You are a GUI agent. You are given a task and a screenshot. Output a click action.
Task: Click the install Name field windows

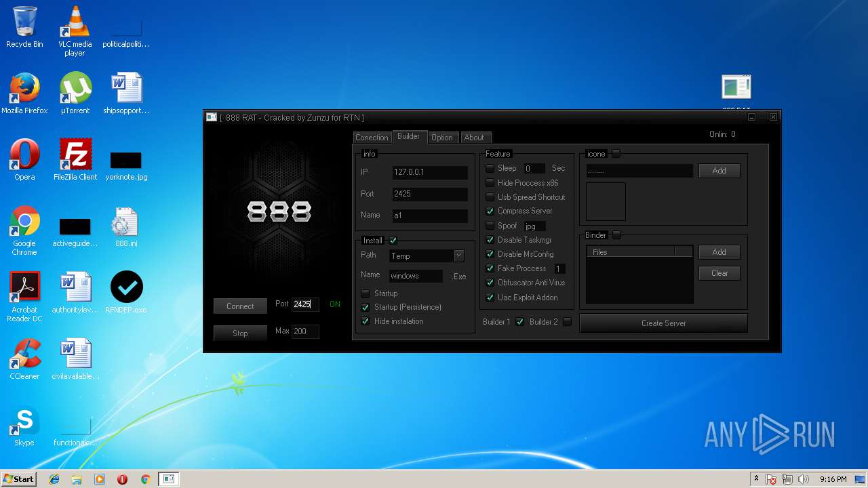coord(416,276)
